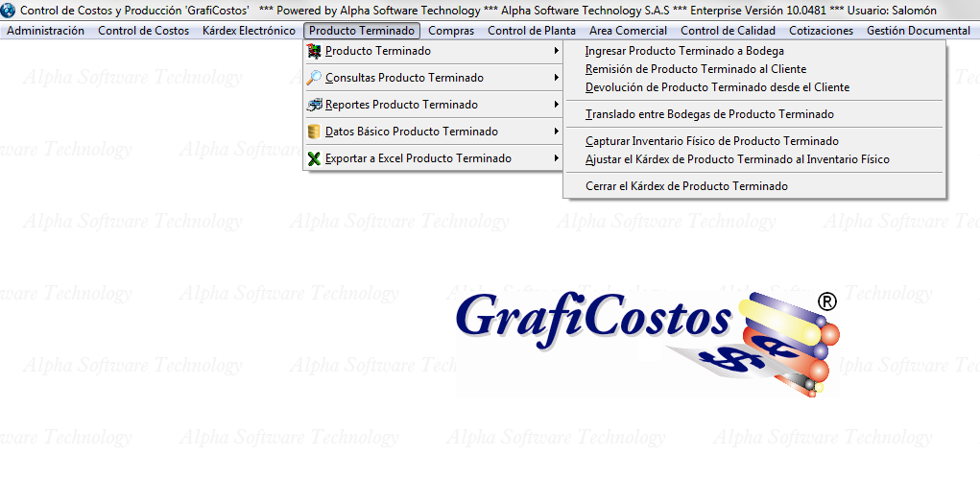Click the Excel icon for Exportar
Viewport: 980px width, 481px height.
tap(314, 158)
